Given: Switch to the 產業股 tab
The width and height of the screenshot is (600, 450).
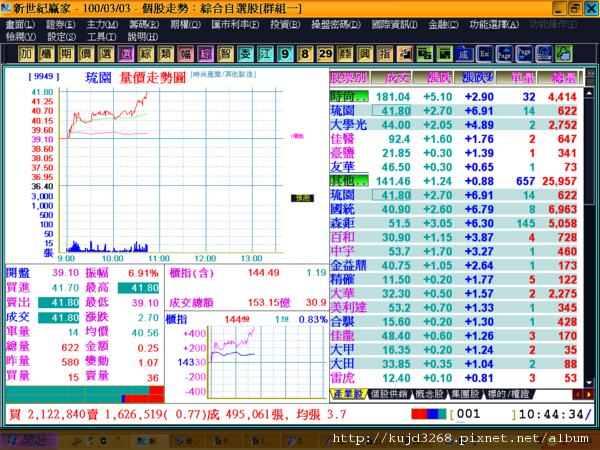Looking at the screenshot, I should [348, 394].
